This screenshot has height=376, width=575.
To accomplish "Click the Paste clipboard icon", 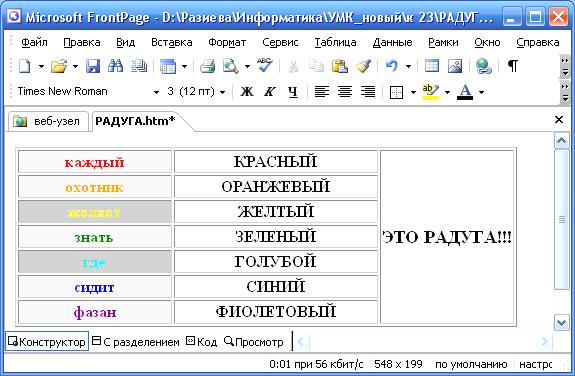I will 340,66.
